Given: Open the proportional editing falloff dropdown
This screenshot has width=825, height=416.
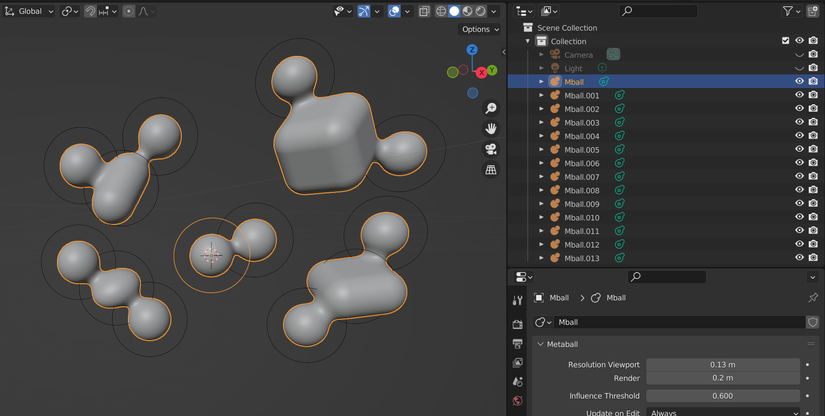Looking at the screenshot, I should (x=146, y=11).
